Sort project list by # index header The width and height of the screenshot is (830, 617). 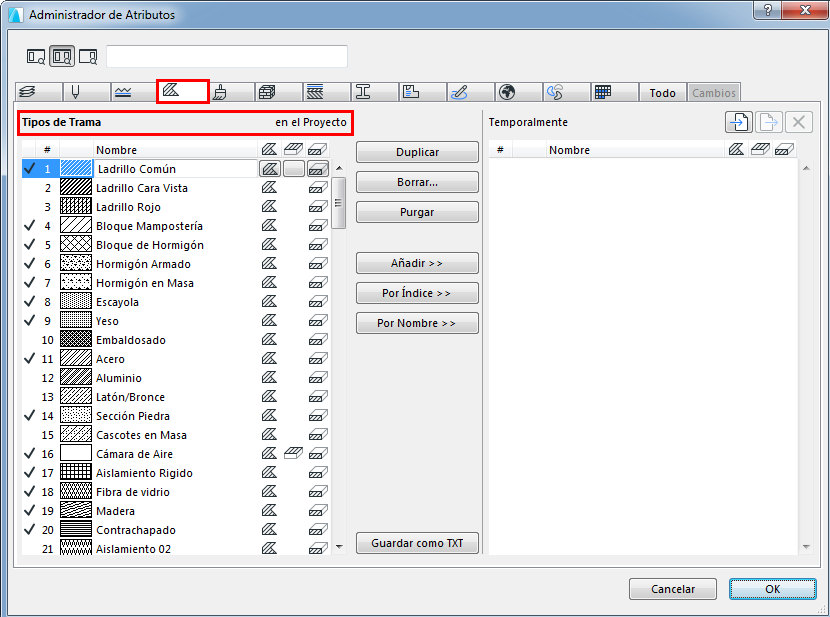click(x=47, y=150)
